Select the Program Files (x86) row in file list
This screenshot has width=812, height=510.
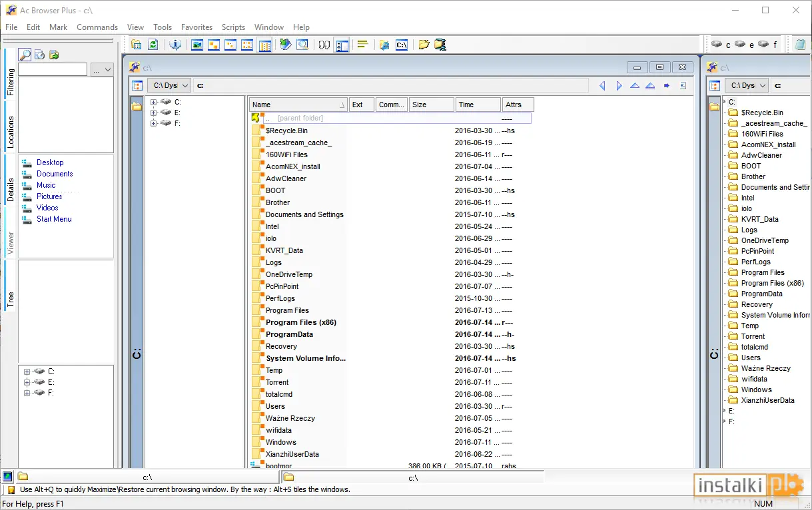[x=390, y=322]
